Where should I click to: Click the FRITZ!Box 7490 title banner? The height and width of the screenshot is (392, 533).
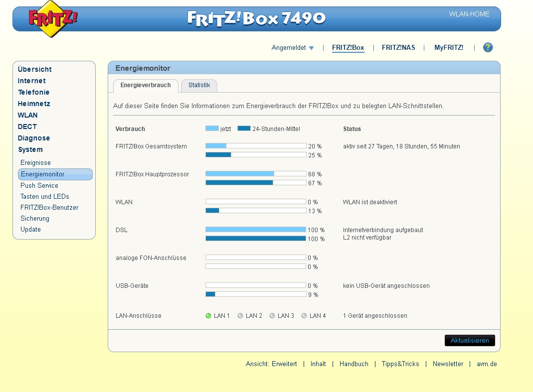pos(257,18)
